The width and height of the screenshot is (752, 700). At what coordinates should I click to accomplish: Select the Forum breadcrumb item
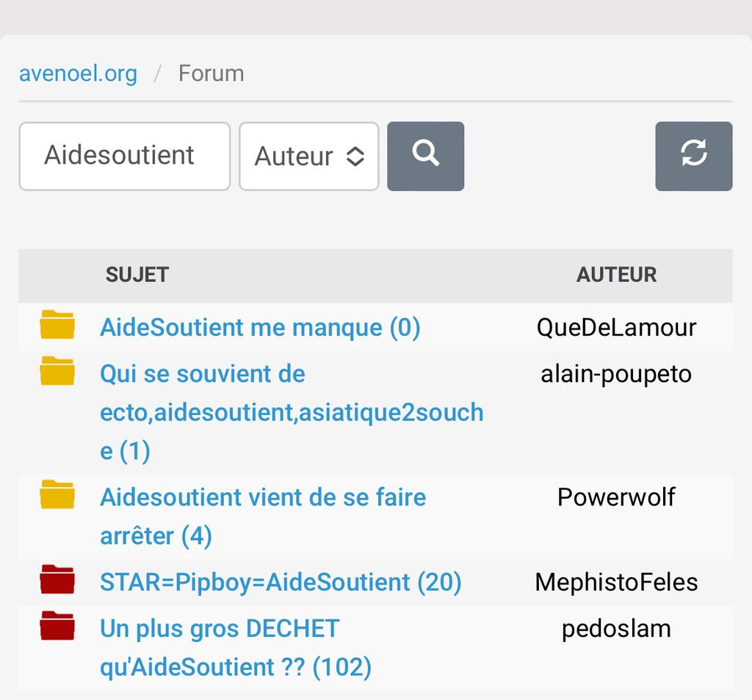coord(211,73)
